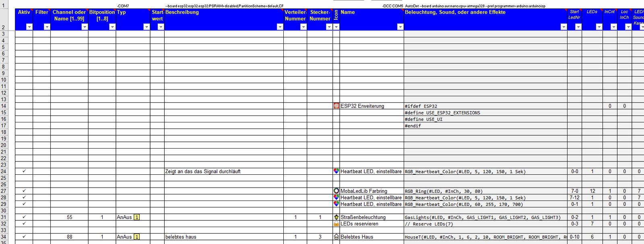Click the LEDs reservieren lock icon

point(336,223)
